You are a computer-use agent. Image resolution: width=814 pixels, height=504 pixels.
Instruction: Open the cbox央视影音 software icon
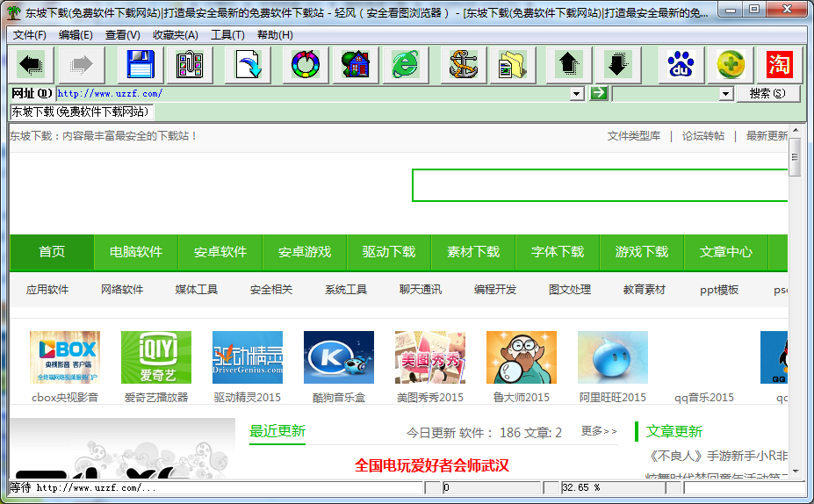click(65, 357)
